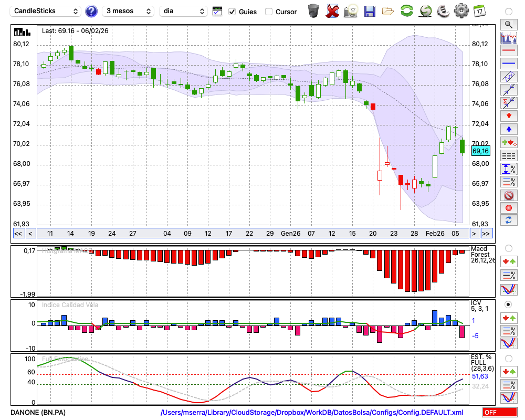
Task: Click the >> button to jump forward
Action: (x=486, y=234)
